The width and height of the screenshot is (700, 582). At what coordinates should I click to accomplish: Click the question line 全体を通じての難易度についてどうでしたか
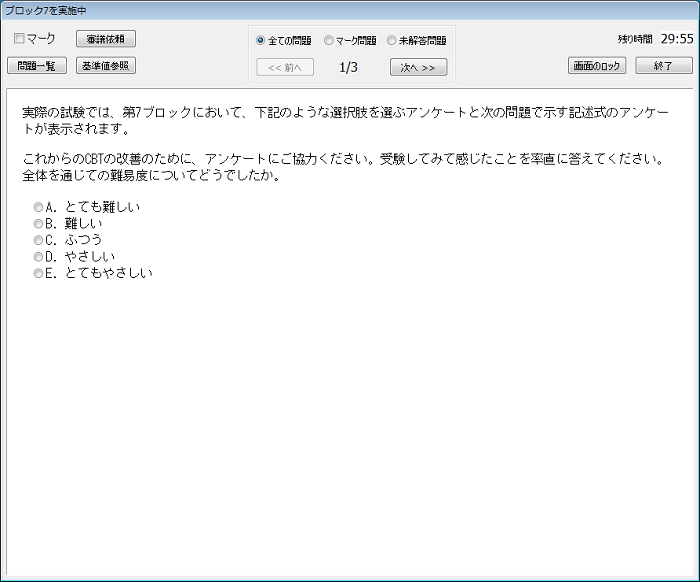point(152,175)
